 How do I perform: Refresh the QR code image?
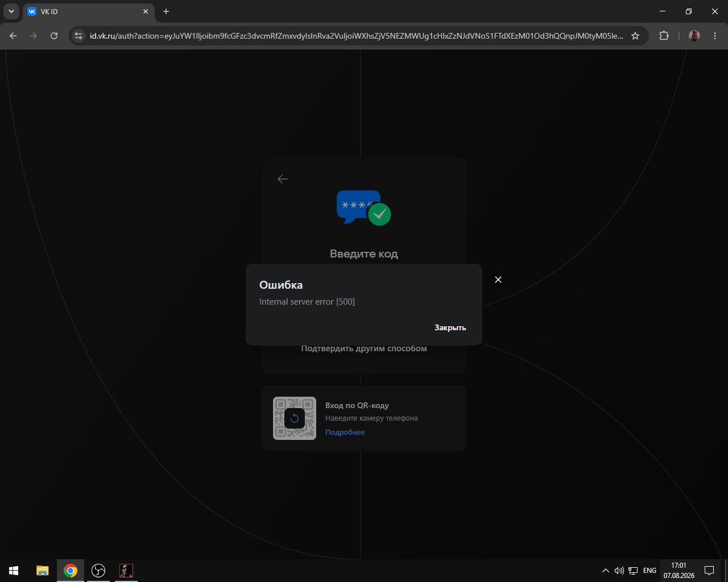click(295, 419)
